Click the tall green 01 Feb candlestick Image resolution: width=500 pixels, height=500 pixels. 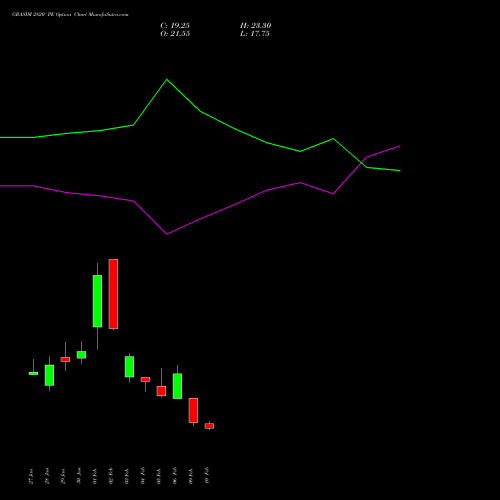pyautogui.click(x=97, y=301)
